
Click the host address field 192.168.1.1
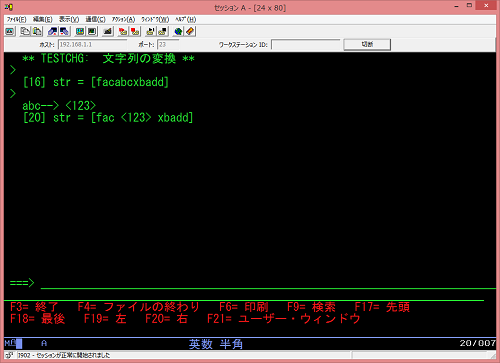(92, 44)
